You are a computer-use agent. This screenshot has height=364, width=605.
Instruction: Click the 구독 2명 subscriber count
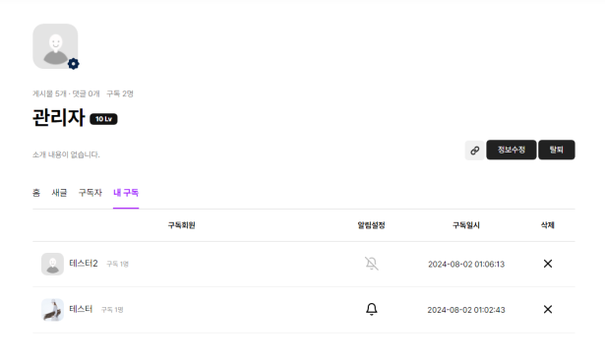[x=120, y=93]
